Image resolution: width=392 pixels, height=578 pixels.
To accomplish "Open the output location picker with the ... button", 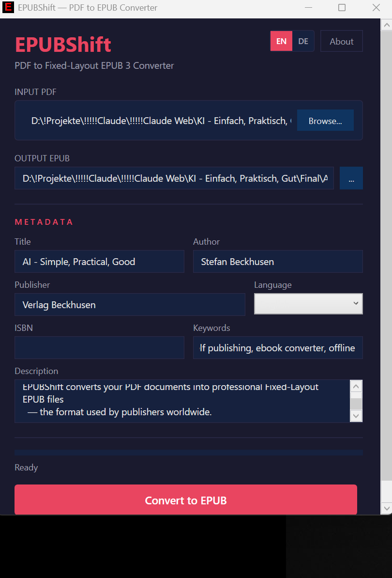I will pyautogui.click(x=351, y=178).
